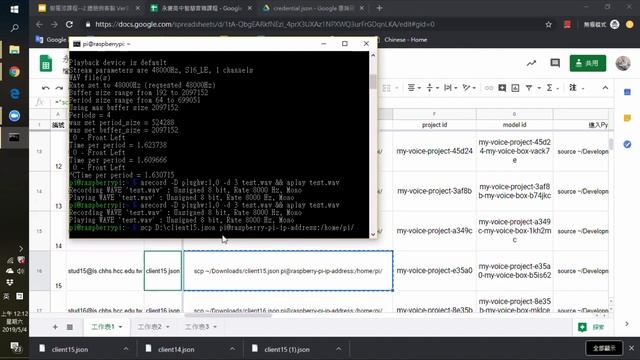Bookmark this page with the star
Screen dimensions: 640x360
click(549, 24)
